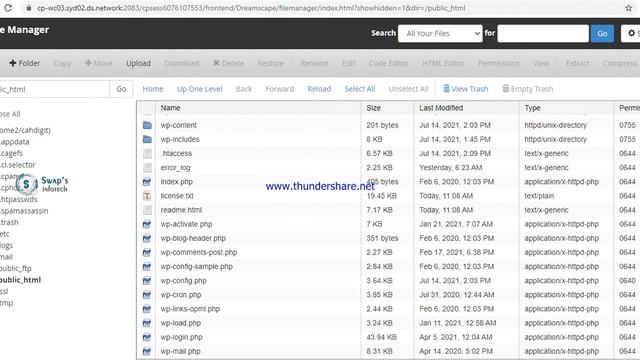Viewport: 640px width, 360px height.
Task: Select the wp-links-opml.php file icon
Action: point(147,309)
